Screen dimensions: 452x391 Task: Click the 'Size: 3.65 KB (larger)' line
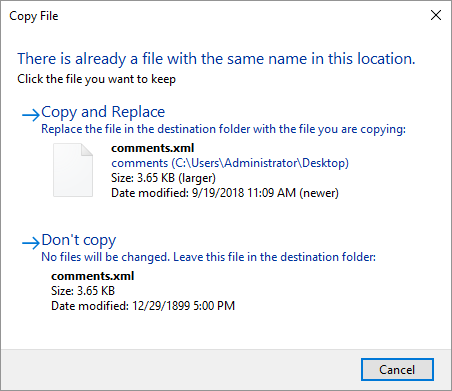163,178
